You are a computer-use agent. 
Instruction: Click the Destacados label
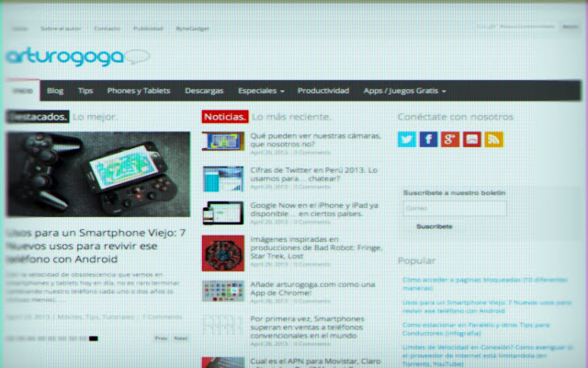point(38,117)
